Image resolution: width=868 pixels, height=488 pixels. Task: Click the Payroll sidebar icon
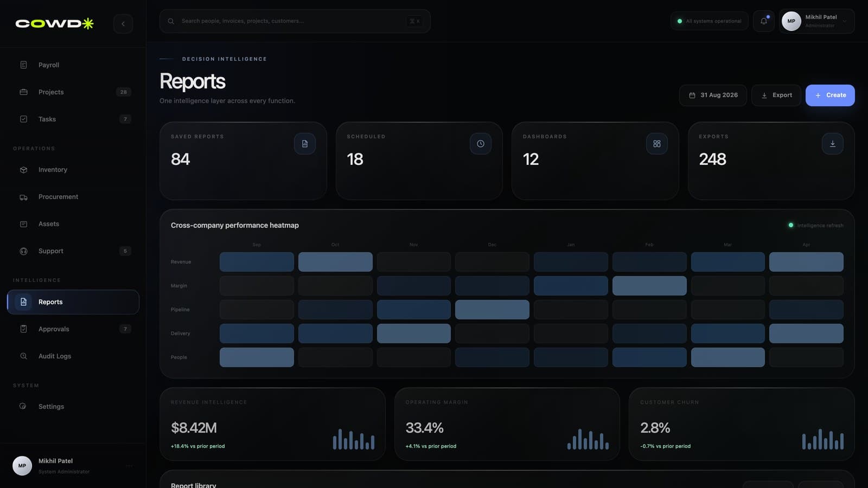point(23,65)
